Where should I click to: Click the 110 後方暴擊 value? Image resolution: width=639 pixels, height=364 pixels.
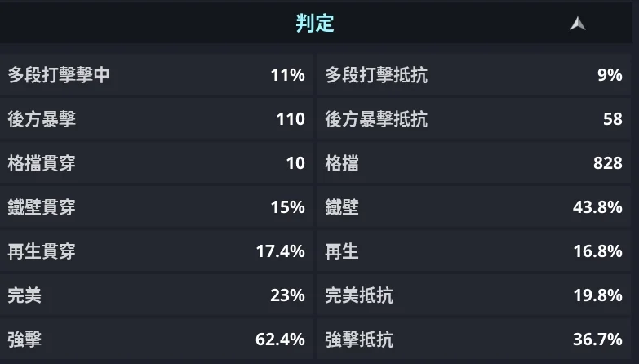pos(291,119)
